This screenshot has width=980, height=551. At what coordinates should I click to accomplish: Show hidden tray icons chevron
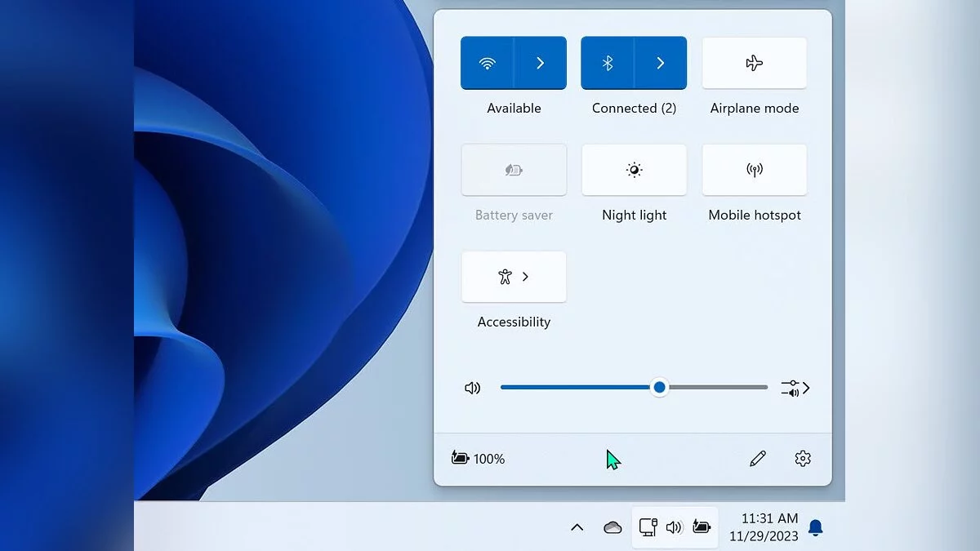click(577, 527)
